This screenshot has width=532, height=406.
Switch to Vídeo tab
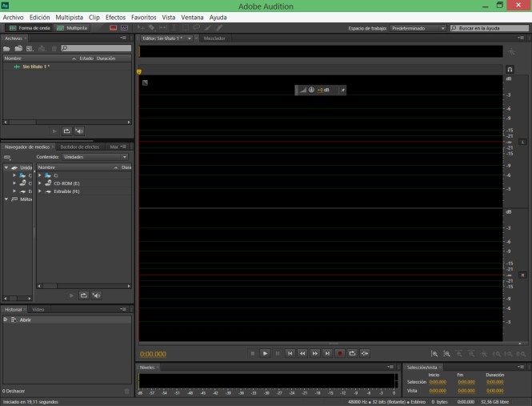coord(38,310)
